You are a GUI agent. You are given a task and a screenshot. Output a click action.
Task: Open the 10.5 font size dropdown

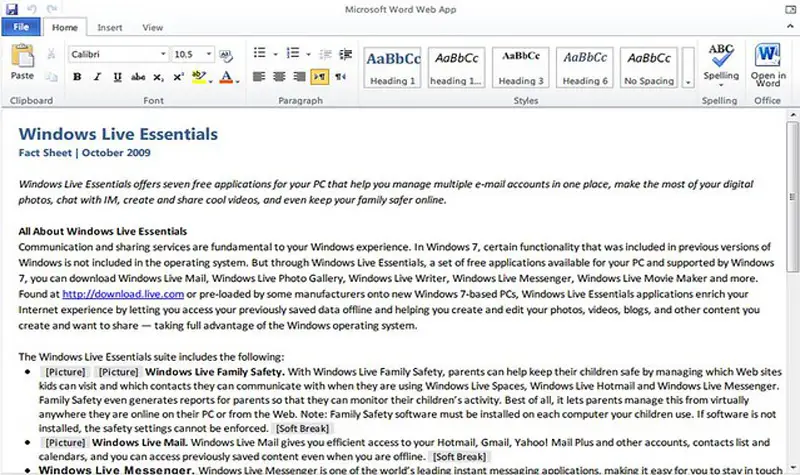pos(209,54)
